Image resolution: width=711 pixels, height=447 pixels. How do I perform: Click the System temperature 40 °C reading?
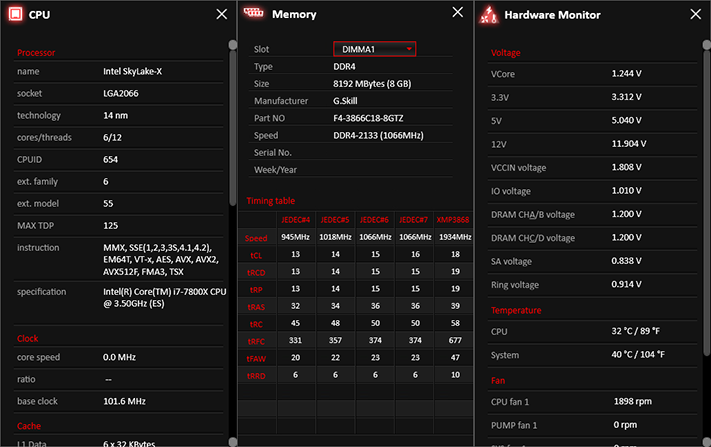click(x=638, y=355)
